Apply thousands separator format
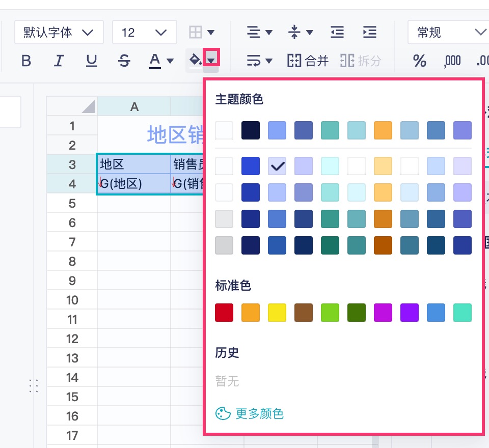Viewport: 489px width, 448px height. coord(452,61)
